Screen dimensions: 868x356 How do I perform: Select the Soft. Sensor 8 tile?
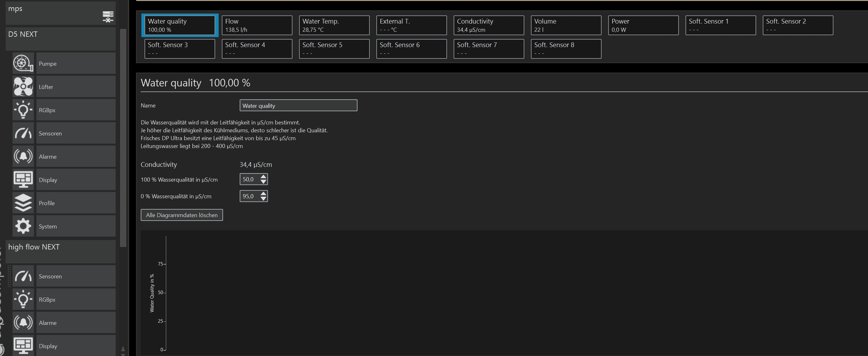coord(566,49)
